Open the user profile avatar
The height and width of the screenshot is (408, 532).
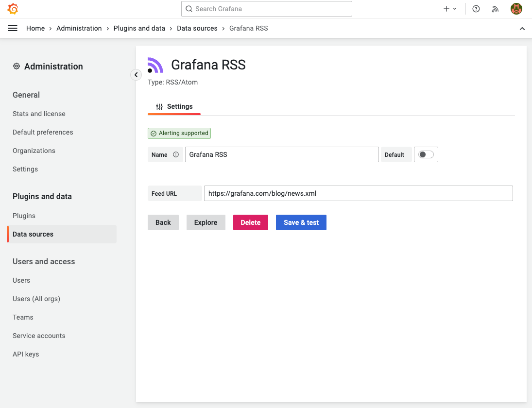click(516, 9)
